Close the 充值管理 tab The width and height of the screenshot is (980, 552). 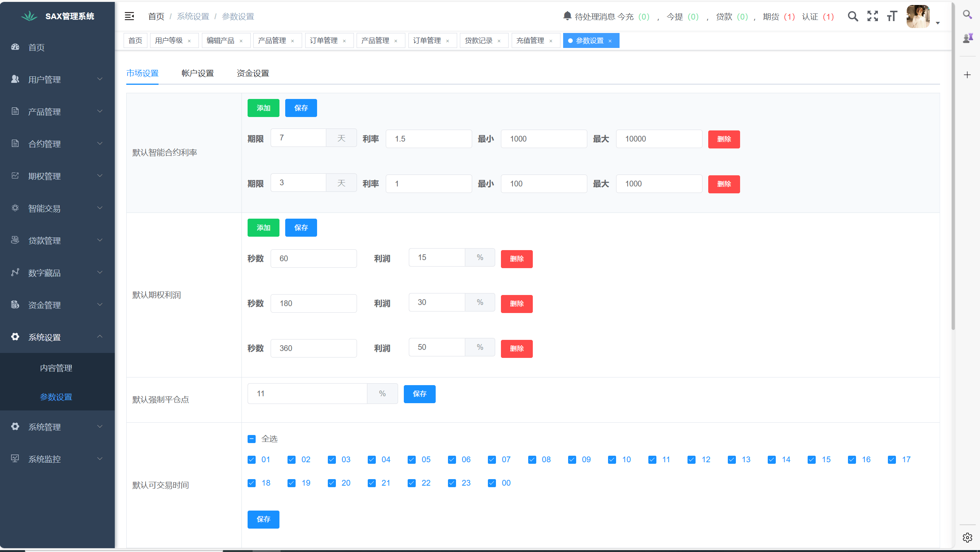551,41
